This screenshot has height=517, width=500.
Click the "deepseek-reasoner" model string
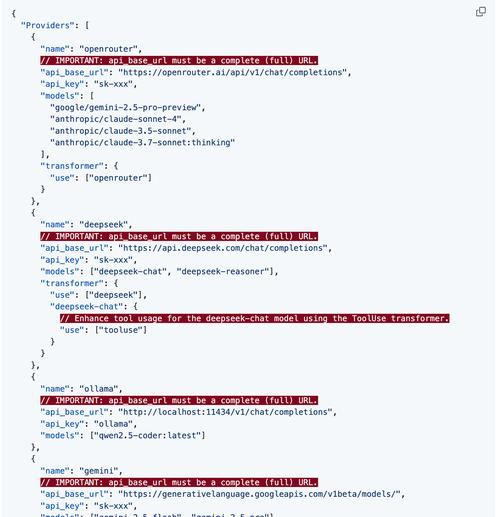pos(225,271)
